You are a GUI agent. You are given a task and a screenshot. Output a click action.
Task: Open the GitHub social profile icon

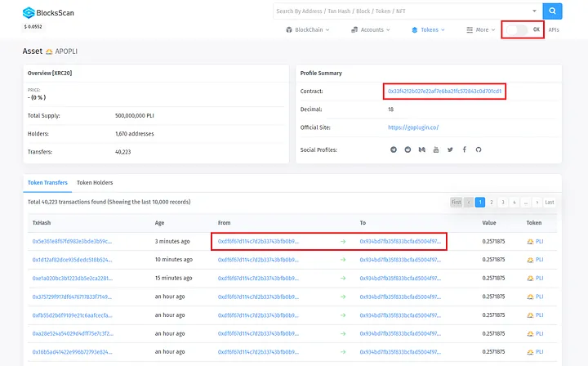[x=479, y=150]
